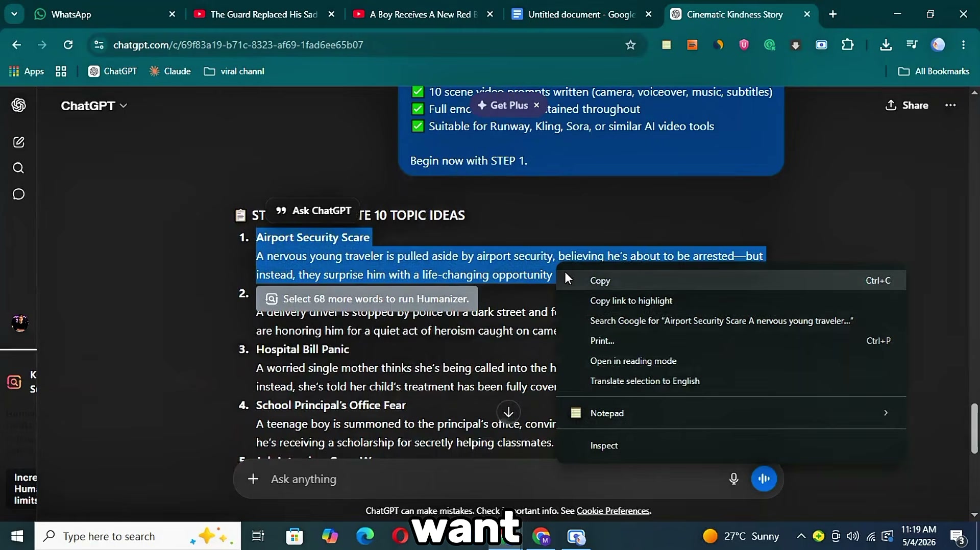Click the Ask ChatGPT quote button
This screenshot has width=980, height=550.
313,211
